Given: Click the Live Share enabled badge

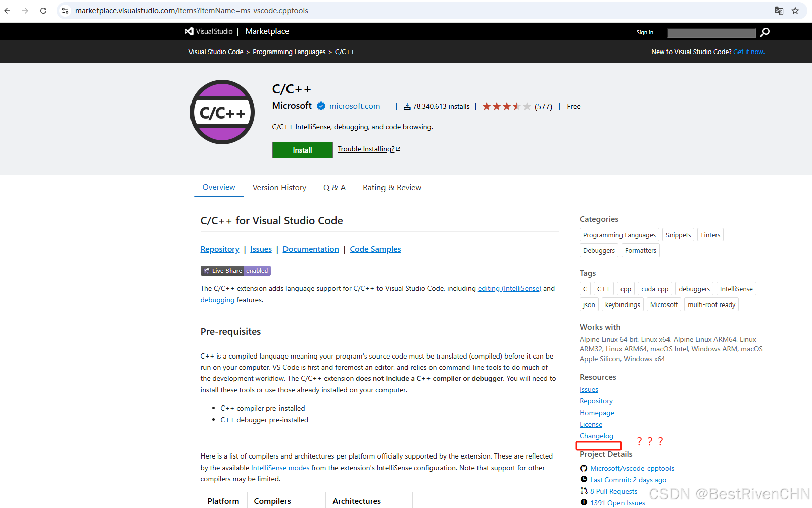Looking at the screenshot, I should [x=235, y=271].
